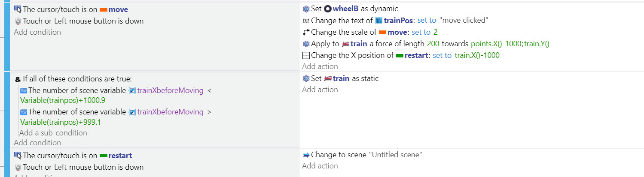Select the ampersand icon for If all conditions are true

point(18,79)
